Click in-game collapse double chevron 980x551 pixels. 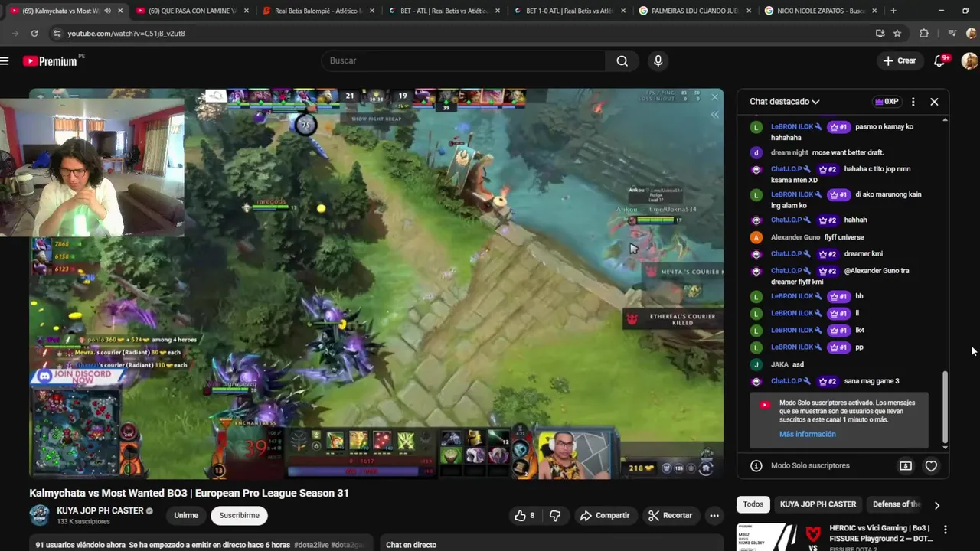[715, 115]
